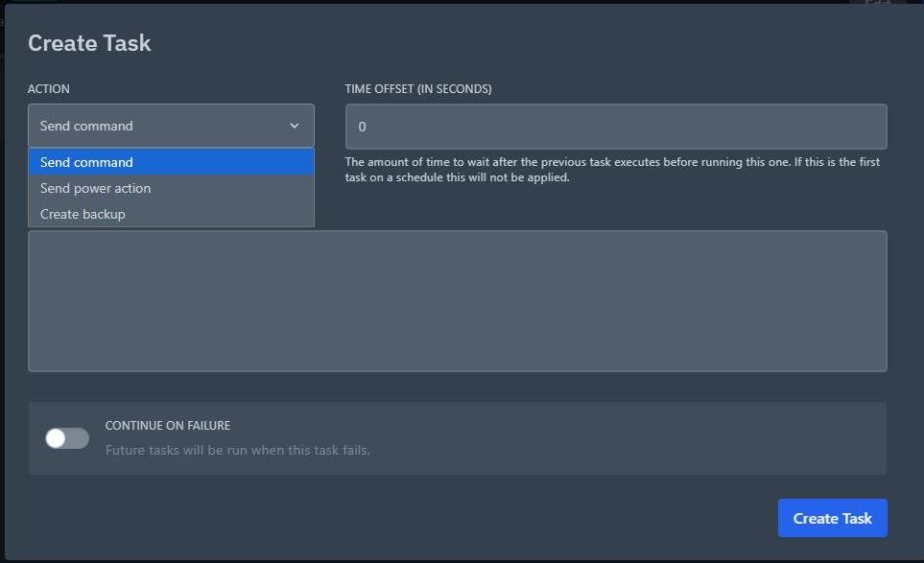Viewport: 924px width, 563px height.
Task: Click the empty right side of the failure panel
Action: tap(672, 438)
